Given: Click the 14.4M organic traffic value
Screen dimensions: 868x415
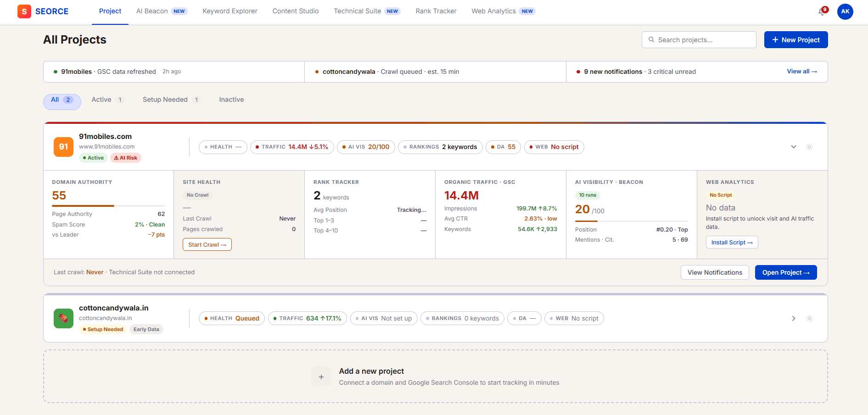Looking at the screenshot, I should coord(461,195).
